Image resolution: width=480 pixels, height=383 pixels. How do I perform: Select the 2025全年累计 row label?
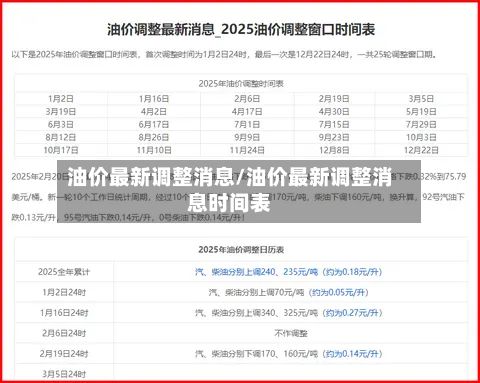click(64, 272)
